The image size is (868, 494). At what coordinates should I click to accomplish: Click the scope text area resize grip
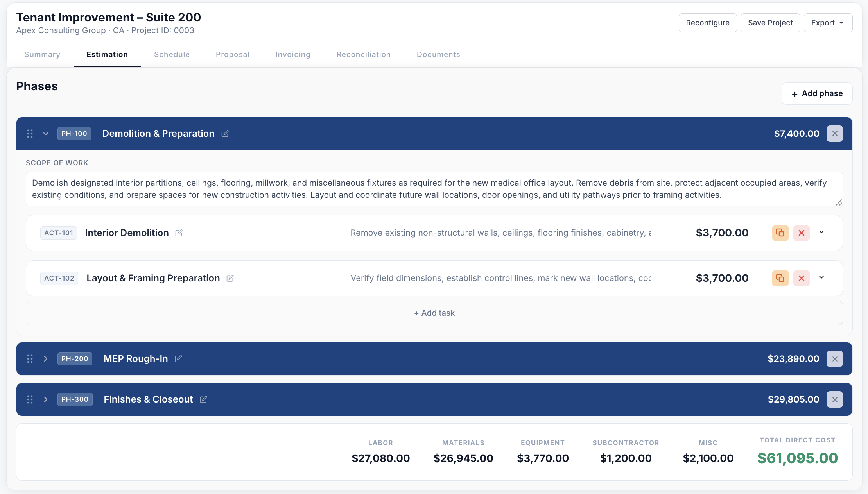pos(839,202)
